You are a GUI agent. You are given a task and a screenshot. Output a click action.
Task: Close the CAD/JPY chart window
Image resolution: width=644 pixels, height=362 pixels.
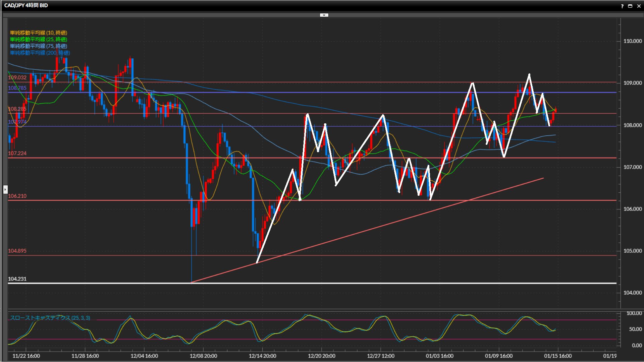[x=639, y=6]
